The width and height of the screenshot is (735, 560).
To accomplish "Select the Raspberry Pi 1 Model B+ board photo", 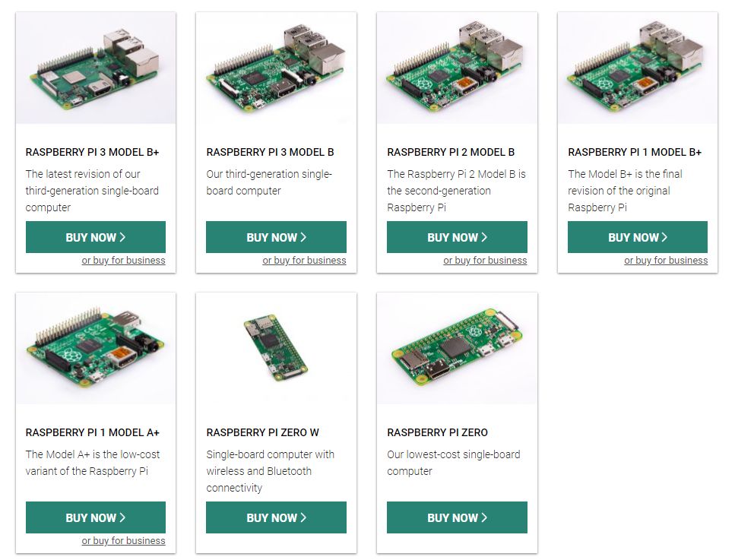I will pos(638,68).
